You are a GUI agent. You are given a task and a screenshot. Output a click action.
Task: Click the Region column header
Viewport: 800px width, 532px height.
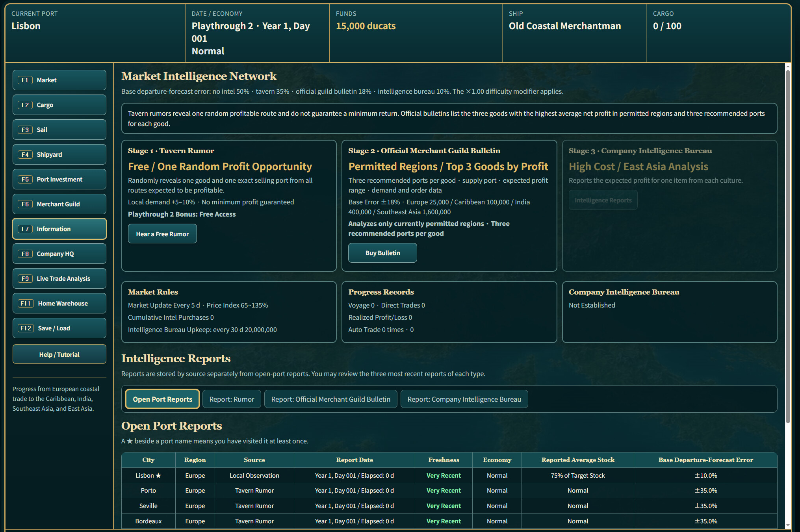pos(195,460)
